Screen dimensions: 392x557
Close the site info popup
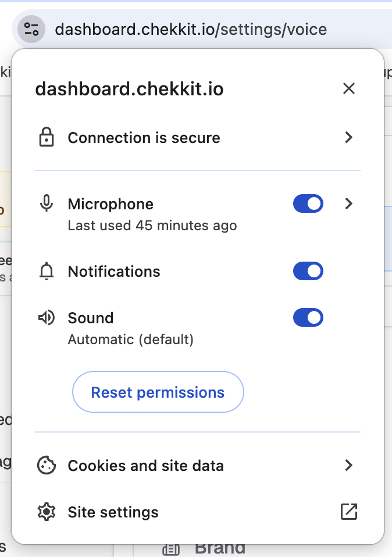tap(349, 88)
